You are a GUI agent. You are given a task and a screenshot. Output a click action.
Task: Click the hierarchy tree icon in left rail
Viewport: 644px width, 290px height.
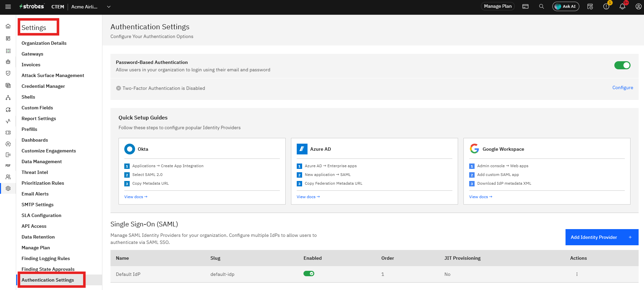(8, 98)
